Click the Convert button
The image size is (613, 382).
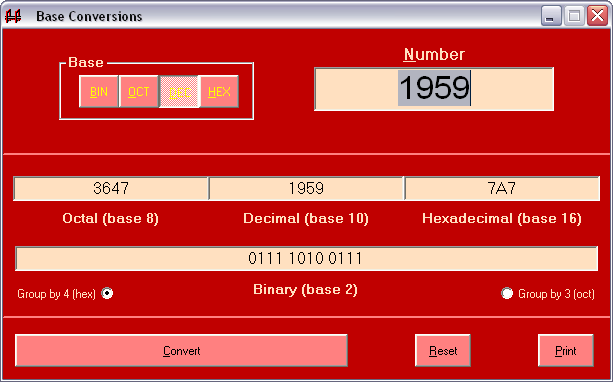181,351
